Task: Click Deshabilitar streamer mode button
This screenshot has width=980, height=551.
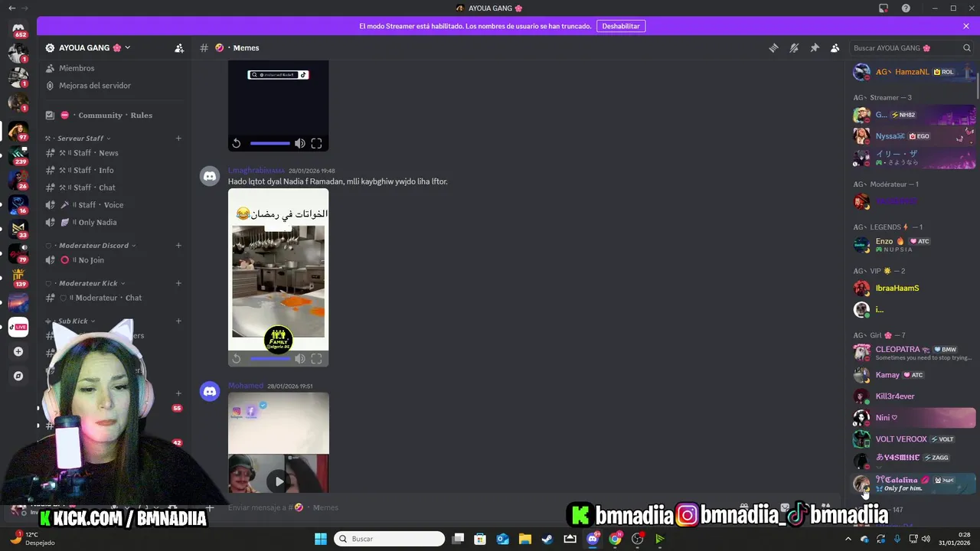Action: (621, 26)
